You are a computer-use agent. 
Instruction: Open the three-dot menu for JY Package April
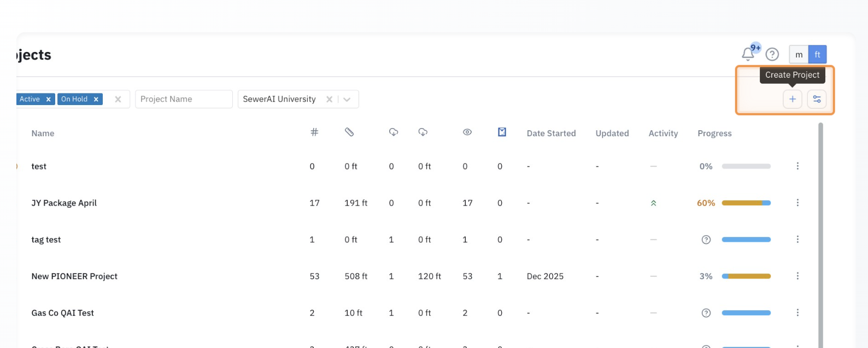797,202
